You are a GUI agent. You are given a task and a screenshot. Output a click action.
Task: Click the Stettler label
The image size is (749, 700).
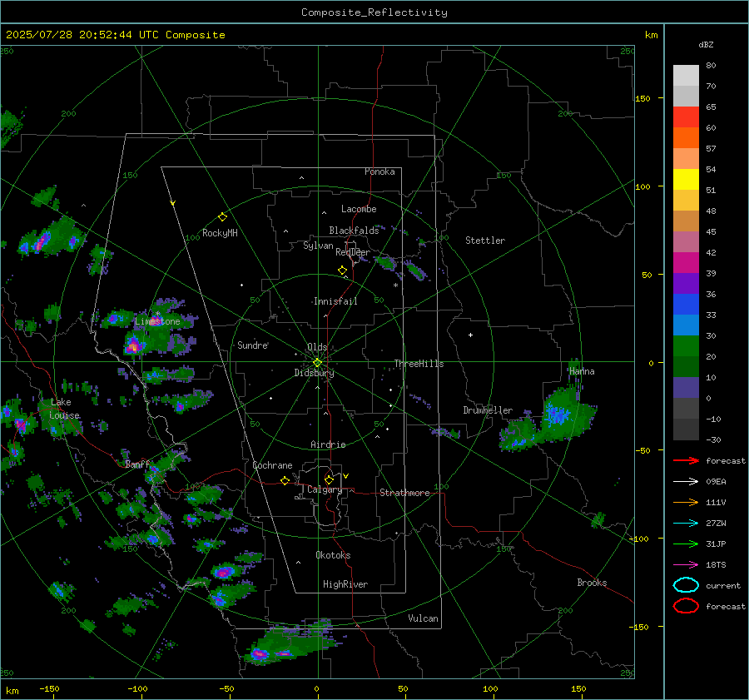tap(485, 241)
